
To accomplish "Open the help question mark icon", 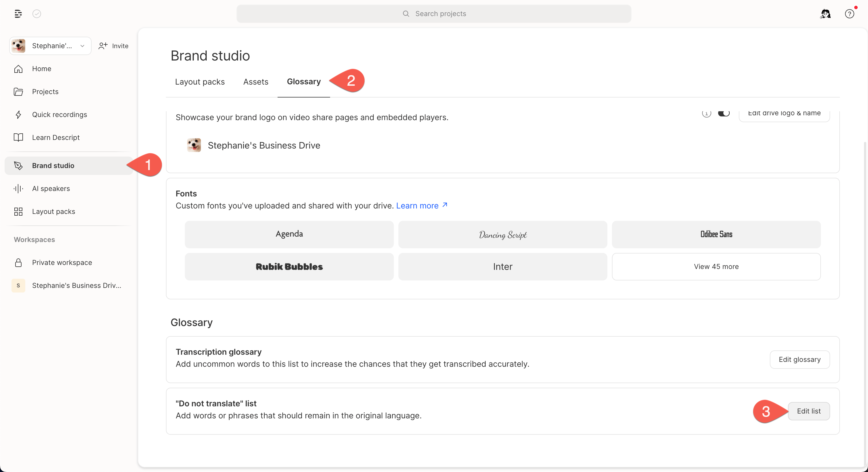I will [849, 14].
